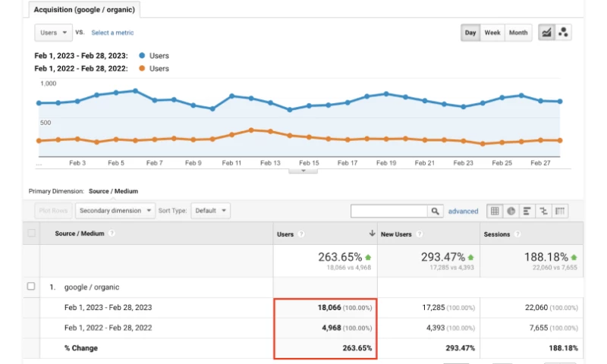Choose the comparison view icon
The image size is (607, 364).
point(544,211)
